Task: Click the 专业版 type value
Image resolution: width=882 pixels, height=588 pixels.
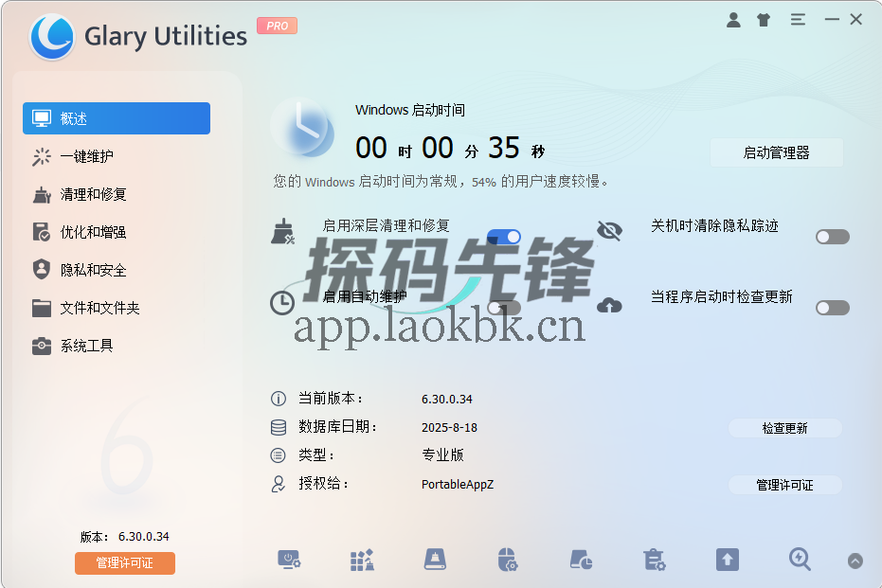Action: [442, 454]
